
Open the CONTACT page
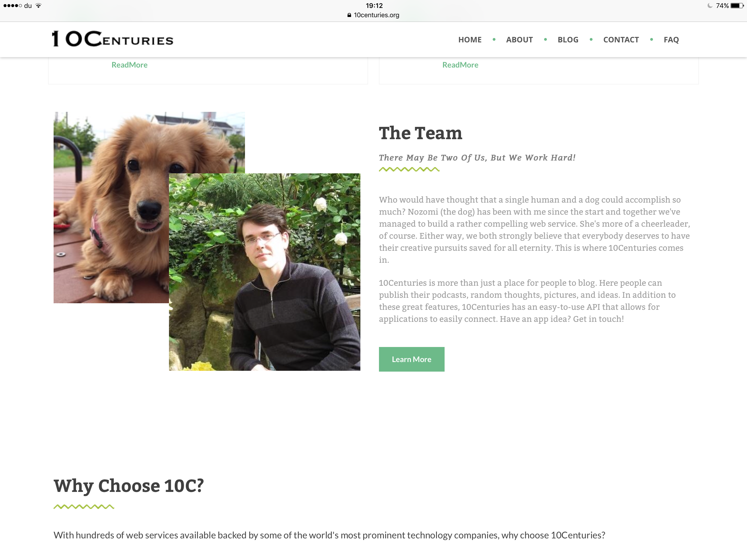click(621, 40)
